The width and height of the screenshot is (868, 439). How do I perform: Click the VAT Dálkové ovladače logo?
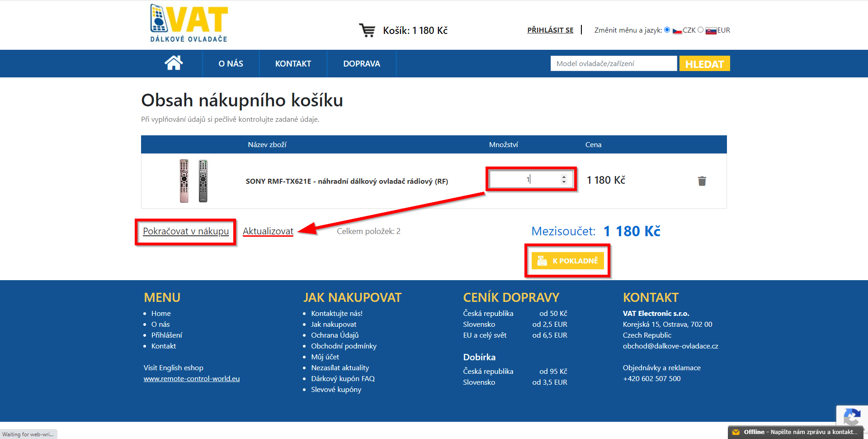189,24
